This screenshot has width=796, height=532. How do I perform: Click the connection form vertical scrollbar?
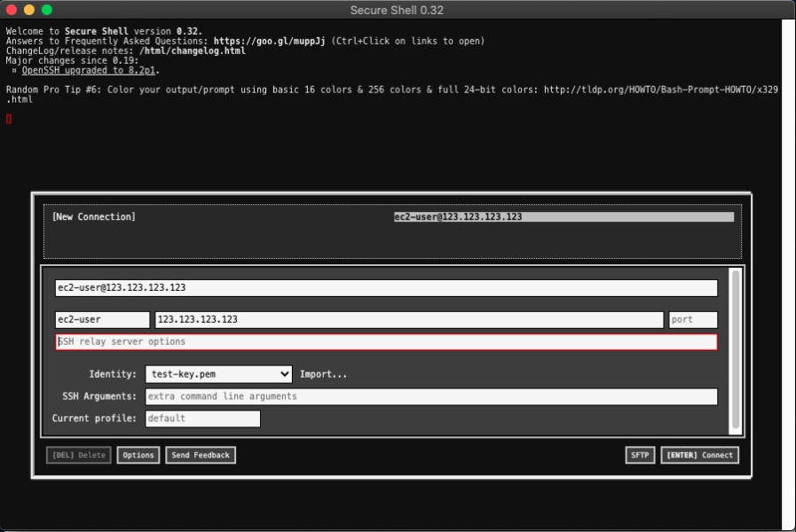pyautogui.click(x=735, y=351)
